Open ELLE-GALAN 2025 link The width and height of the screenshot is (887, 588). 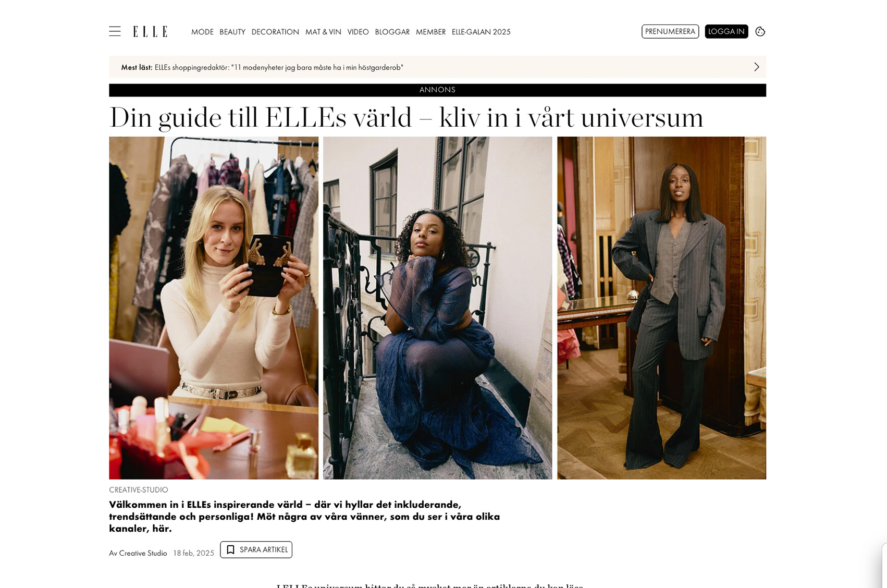tap(481, 32)
